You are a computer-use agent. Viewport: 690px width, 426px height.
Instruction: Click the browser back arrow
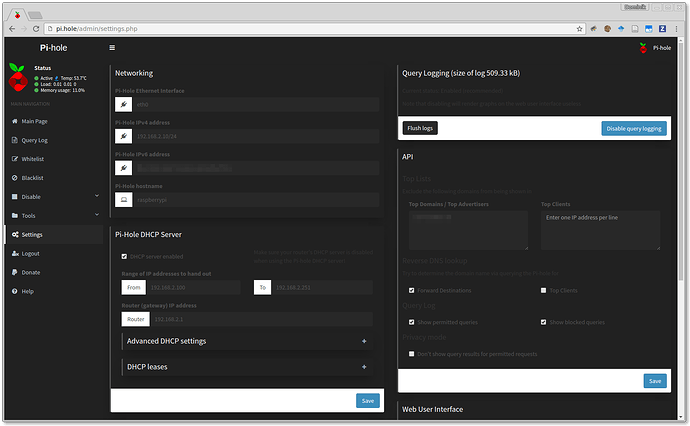(x=12, y=29)
